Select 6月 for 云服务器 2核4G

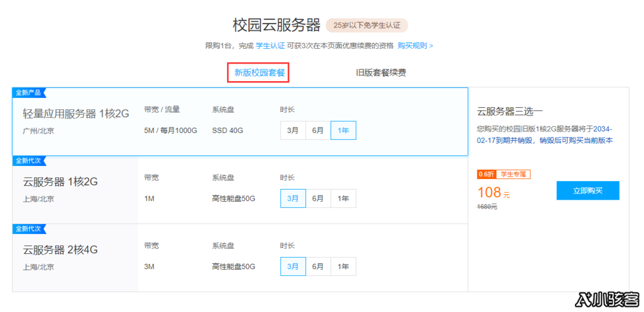click(x=318, y=266)
